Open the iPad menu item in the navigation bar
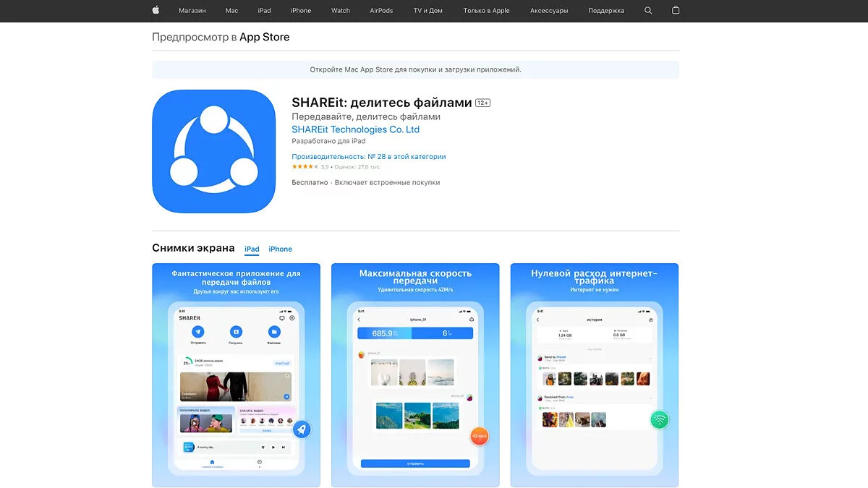 [264, 11]
